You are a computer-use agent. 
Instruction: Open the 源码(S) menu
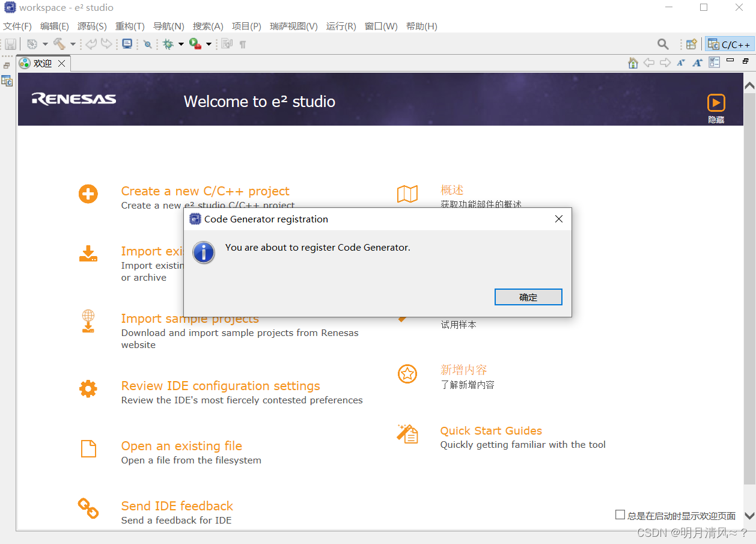pyautogui.click(x=92, y=26)
